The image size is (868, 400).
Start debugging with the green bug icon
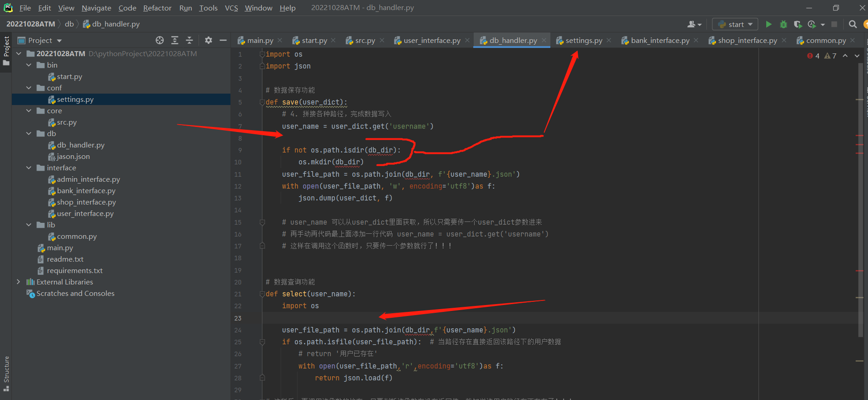[784, 24]
